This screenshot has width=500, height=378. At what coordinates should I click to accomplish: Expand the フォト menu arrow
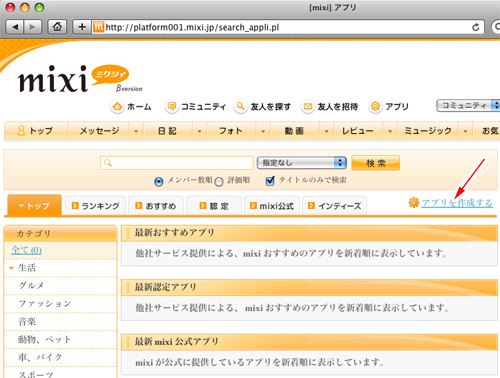tap(263, 131)
